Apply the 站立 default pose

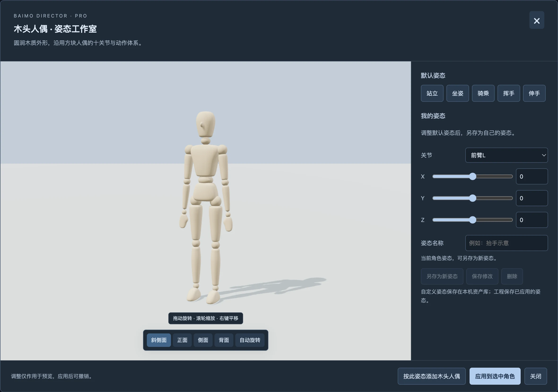coord(432,93)
